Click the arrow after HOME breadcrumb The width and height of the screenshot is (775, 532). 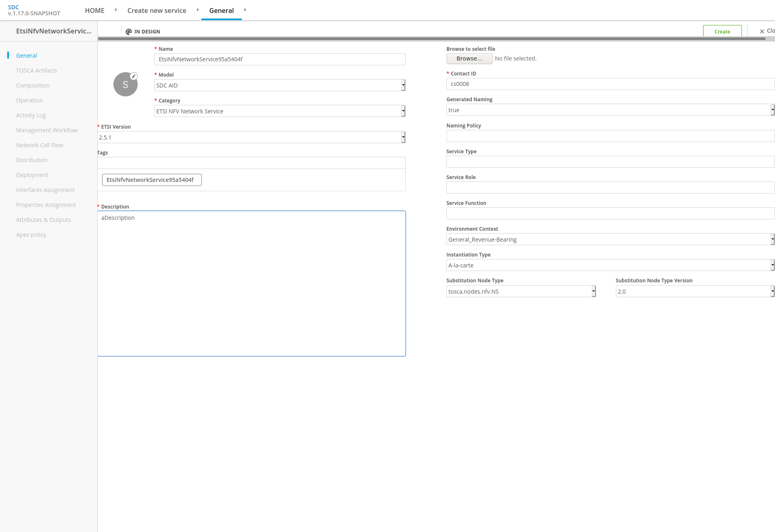(x=116, y=10)
